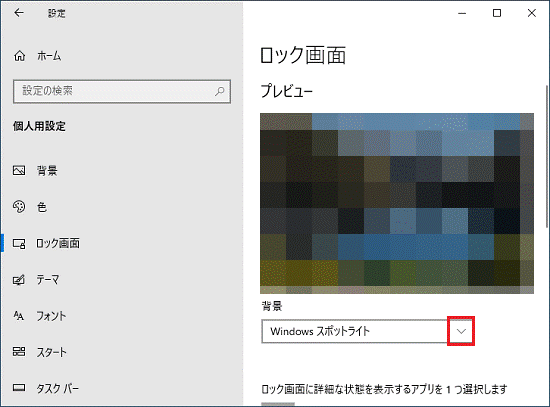Click the magnifier icon in the search box
Screen dimensions: 550x407
220,91
